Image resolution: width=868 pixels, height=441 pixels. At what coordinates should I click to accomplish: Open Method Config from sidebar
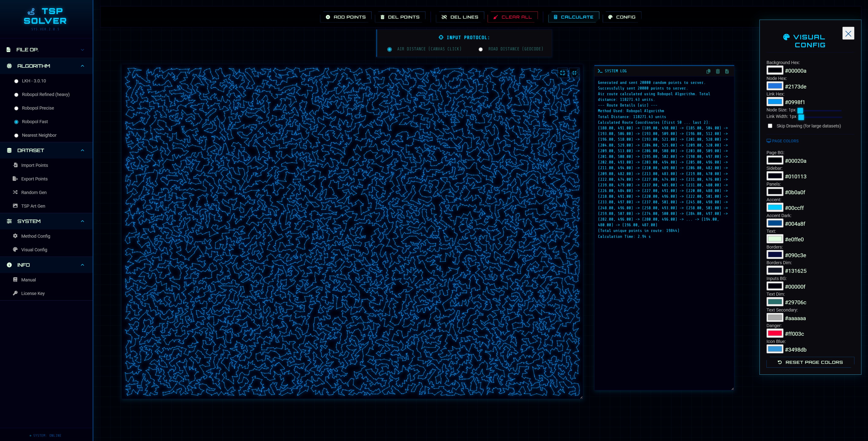(35, 236)
